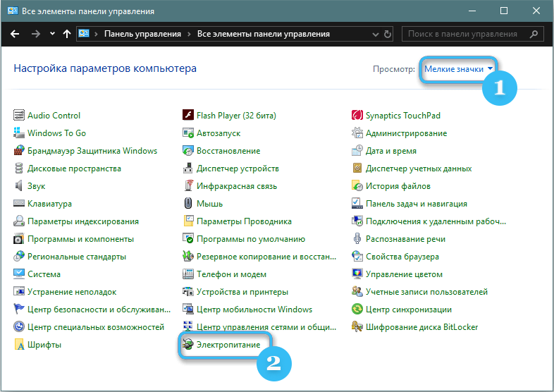Click the Инфракрасная связь icon
Screen dimensions: 554x392
tap(188, 186)
